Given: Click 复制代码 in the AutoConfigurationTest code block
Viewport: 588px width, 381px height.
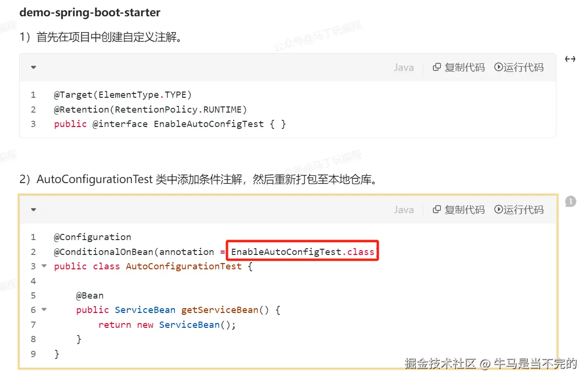Looking at the screenshot, I should tap(459, 209).
